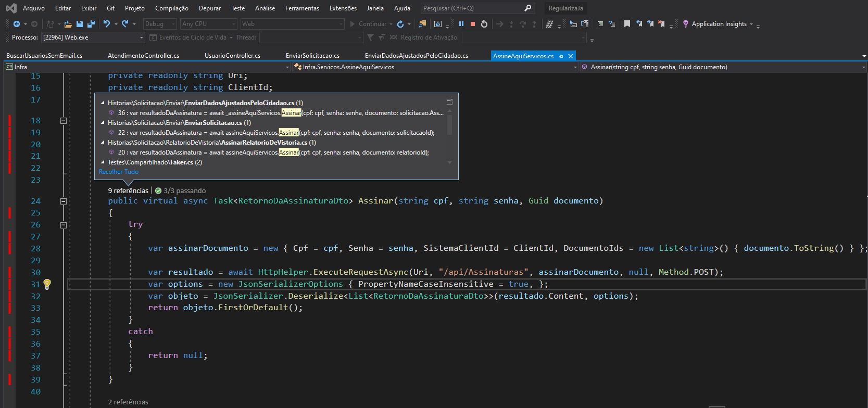The image size is (868, 408).
Task: Click the lightbulb quick actions on line 31
Action: [47, 284]
